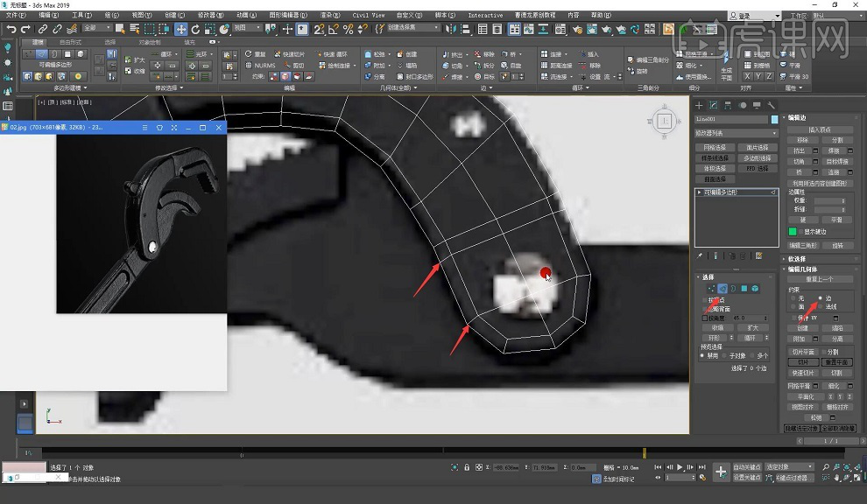867x504 pixels.
Task: Expand the 可编辑多边形 stack entry
Action: click(700, 192)
